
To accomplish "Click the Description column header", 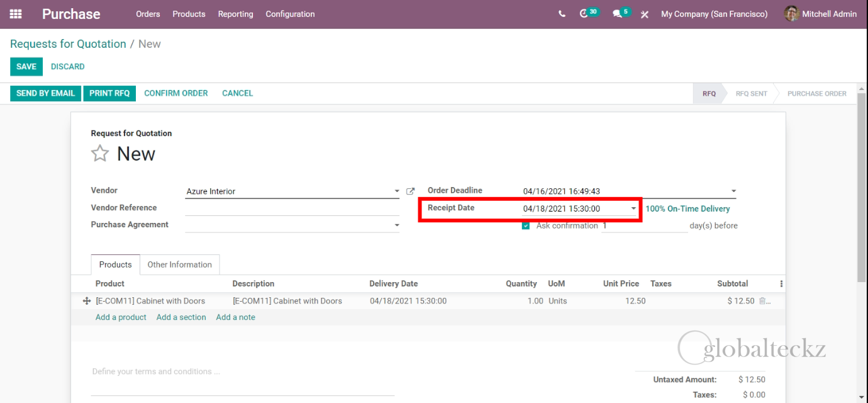I will pos(253,284).
